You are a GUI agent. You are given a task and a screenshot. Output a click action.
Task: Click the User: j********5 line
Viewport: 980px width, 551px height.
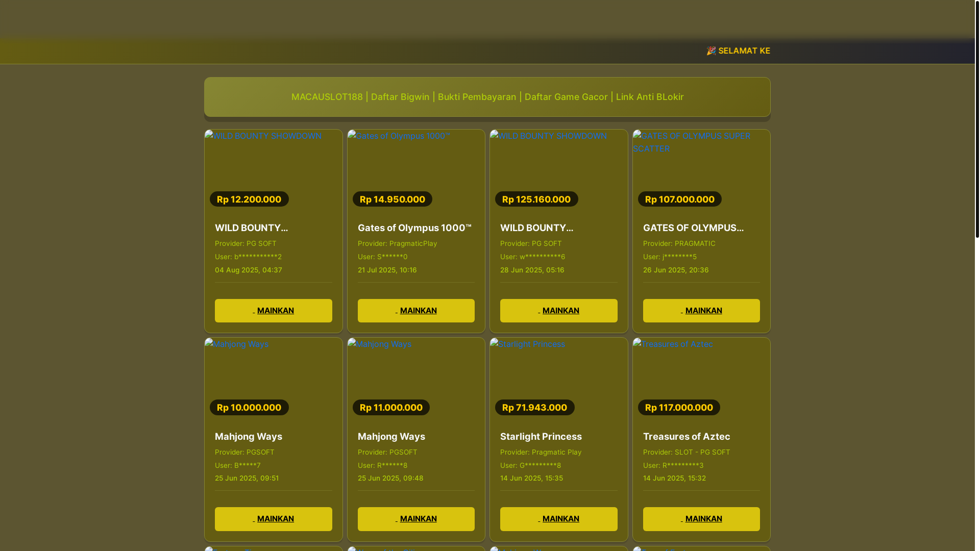click(x=670, y=257)
